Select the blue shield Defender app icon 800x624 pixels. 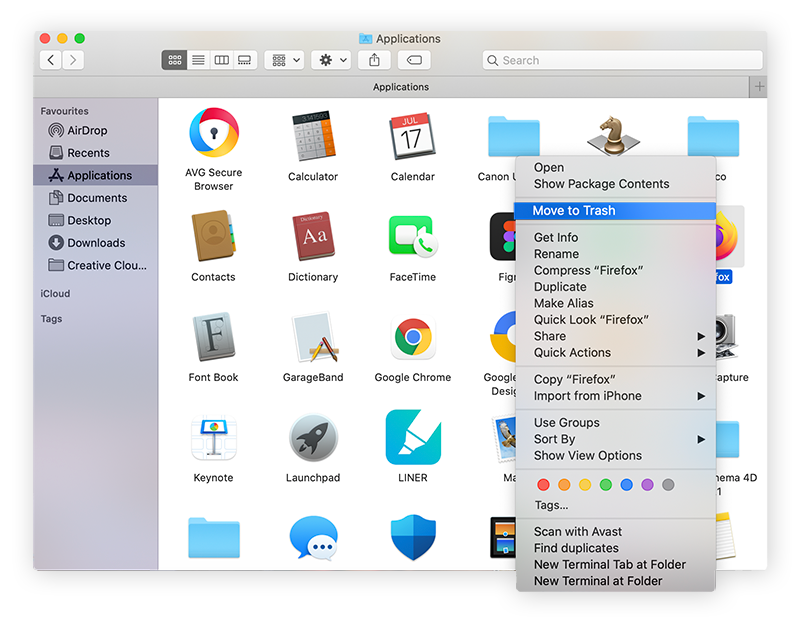click(x=413, y=537)
